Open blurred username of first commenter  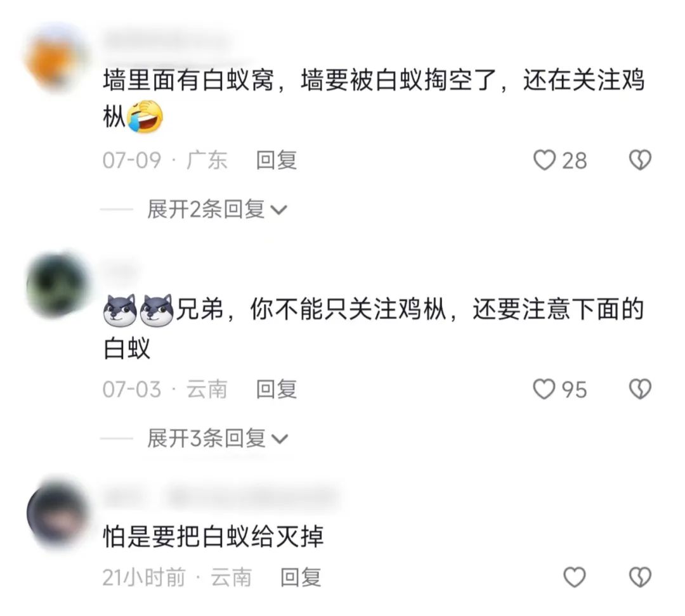pos(168,41)
